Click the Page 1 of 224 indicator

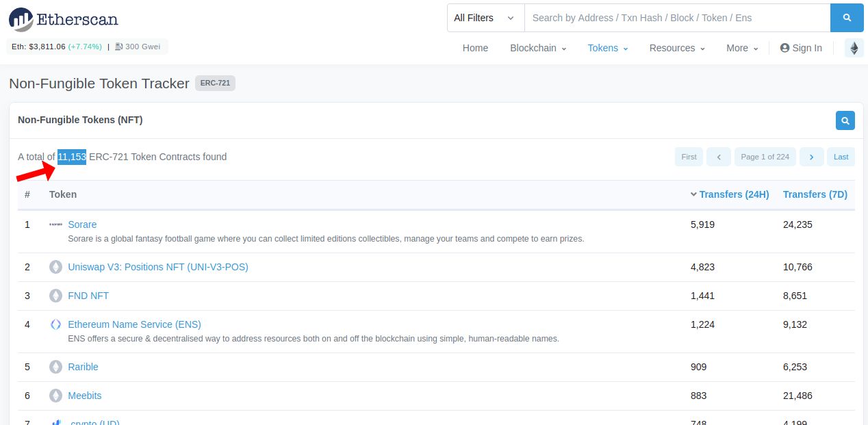tap(765, 157)
